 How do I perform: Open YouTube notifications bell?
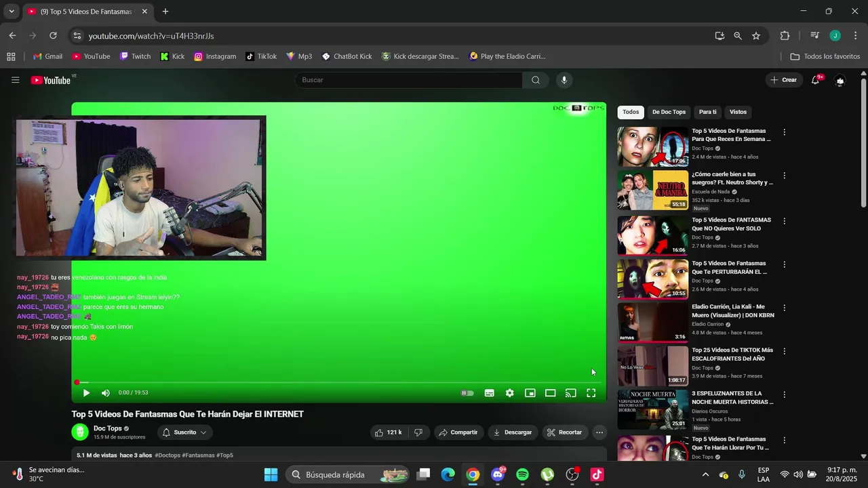click(x=815, y=80)
